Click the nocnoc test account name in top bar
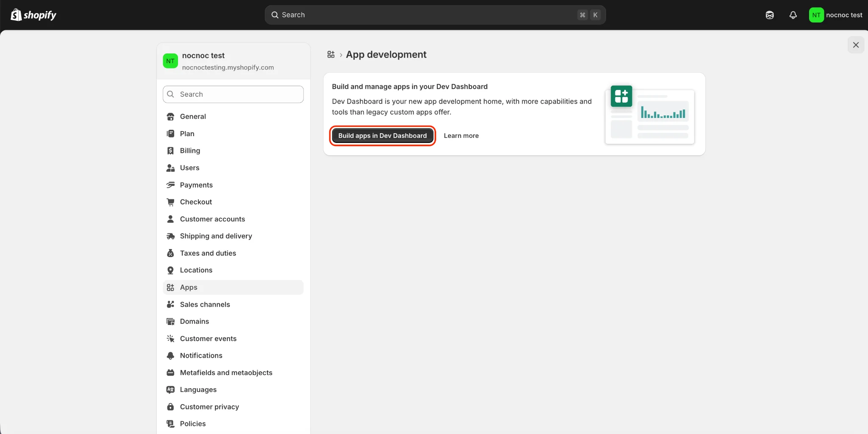Image resolution: width=868 pixels, height=434 pixels. tap(844, 15)
